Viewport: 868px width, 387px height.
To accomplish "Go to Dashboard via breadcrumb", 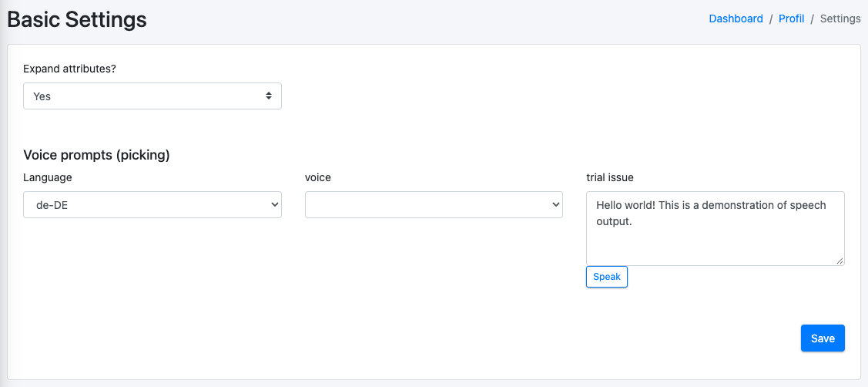I will click(x=736, y=19).
